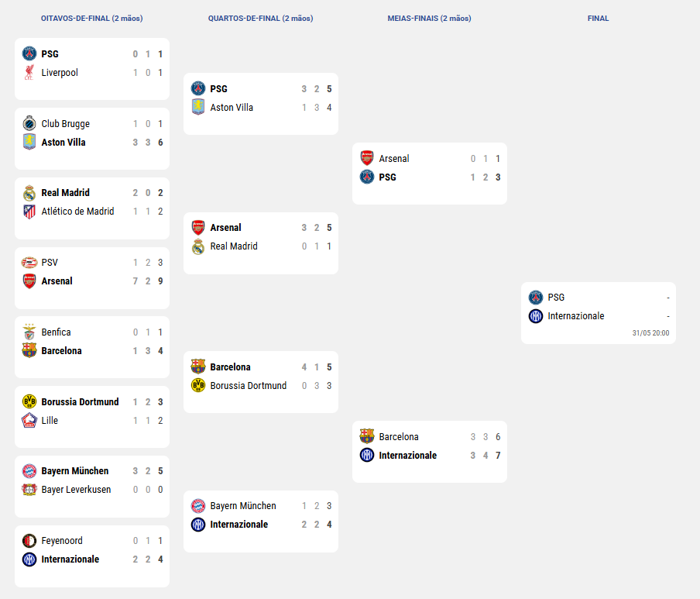Click the Lille club logo
This screenshot has width=700, height=599.
coord(29,420)
